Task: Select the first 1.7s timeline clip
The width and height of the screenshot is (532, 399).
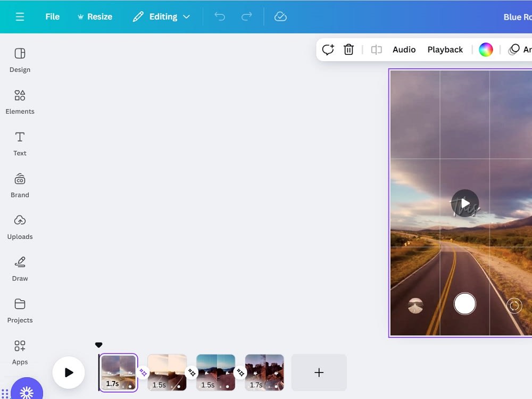Action: (119, 372)
